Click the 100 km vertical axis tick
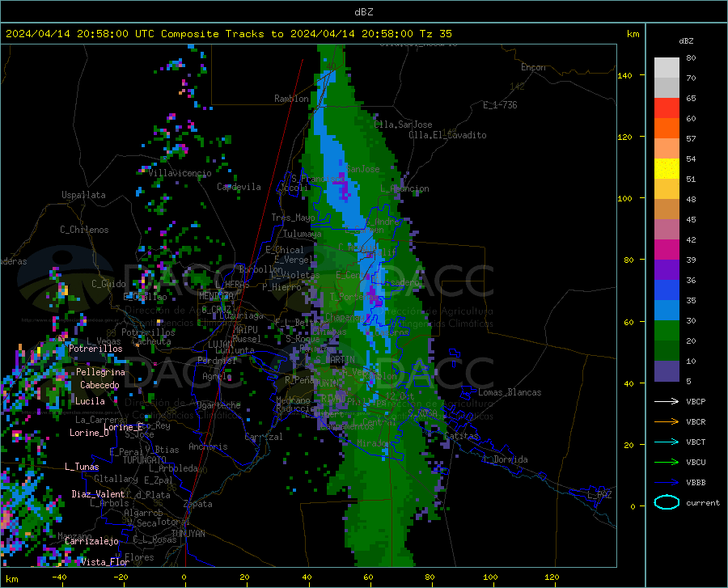 pos(625,198)
